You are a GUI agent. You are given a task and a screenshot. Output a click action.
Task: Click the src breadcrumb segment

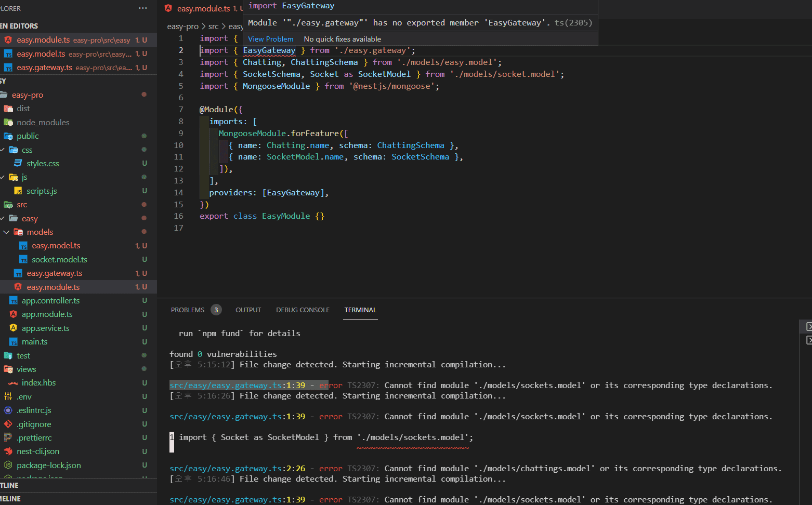(213, 26)
